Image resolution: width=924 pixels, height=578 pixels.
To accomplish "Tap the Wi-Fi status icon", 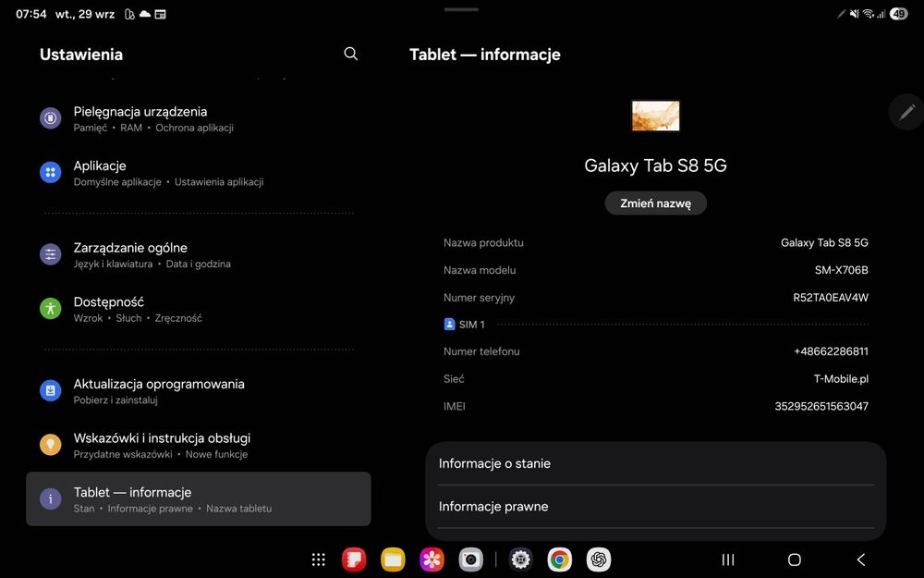I will pos(868,14).
